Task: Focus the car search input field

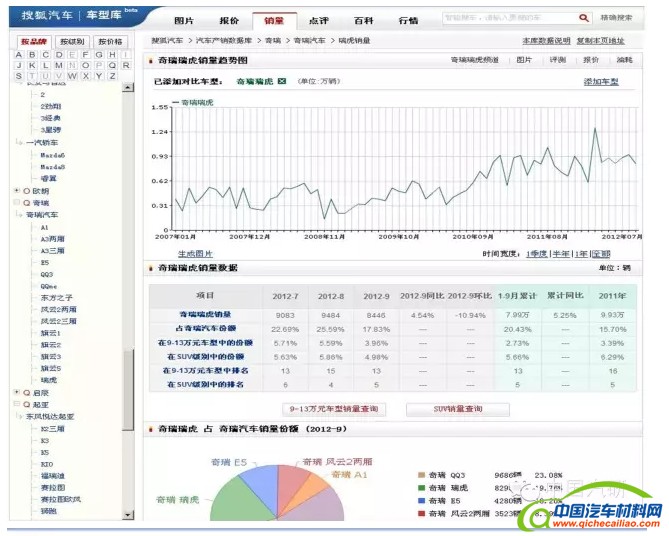Action: 510,18
